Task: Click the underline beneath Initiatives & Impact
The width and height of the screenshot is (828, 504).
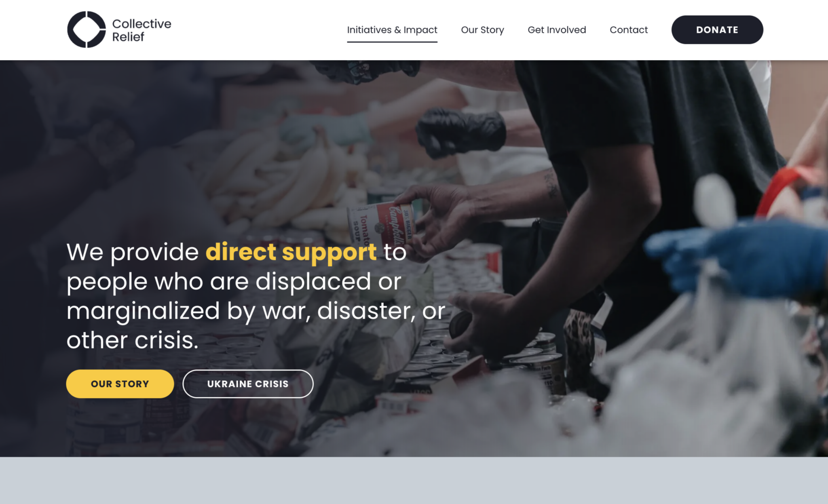Action: click(392, 42)
